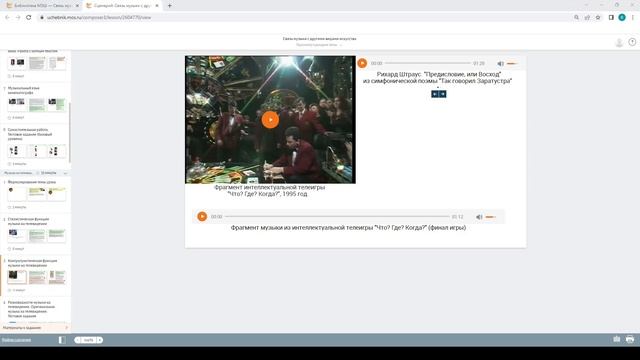This screenshot has height=360, width=640.
Task: Mute the Richard Strauss audio player
Action: pos(500,64)
